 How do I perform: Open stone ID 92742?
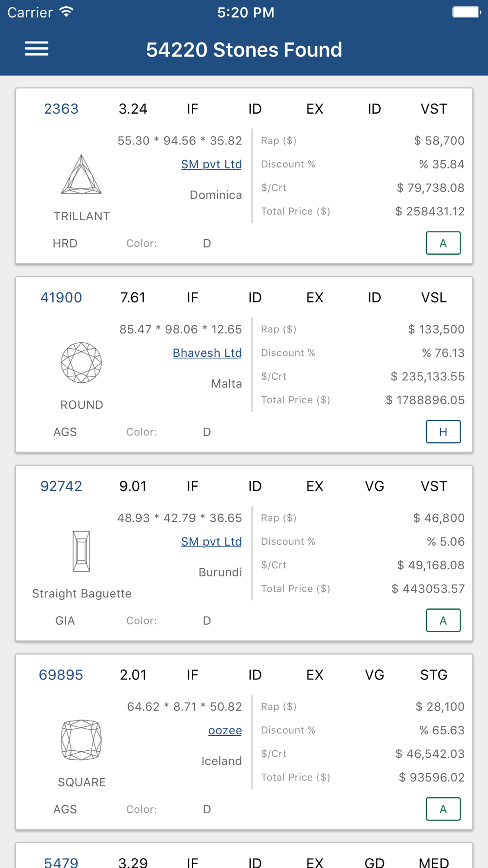61,486
